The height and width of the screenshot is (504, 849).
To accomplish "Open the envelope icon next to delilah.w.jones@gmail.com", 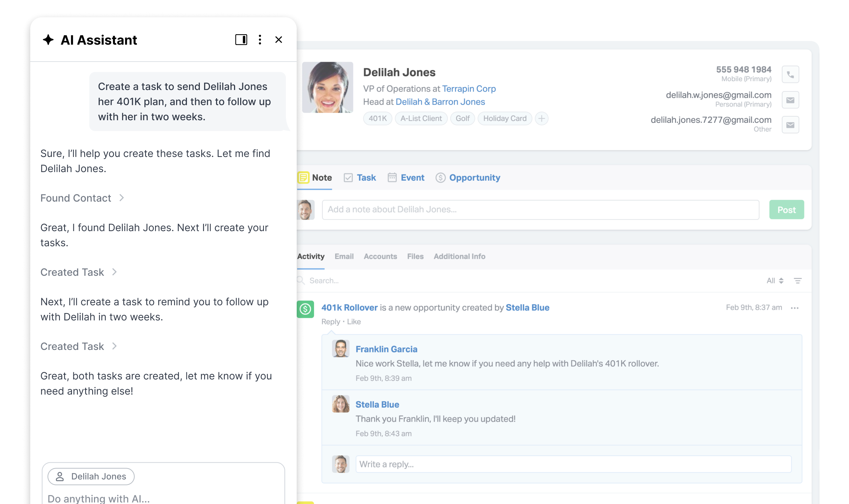I will click(x=791, y=100).
